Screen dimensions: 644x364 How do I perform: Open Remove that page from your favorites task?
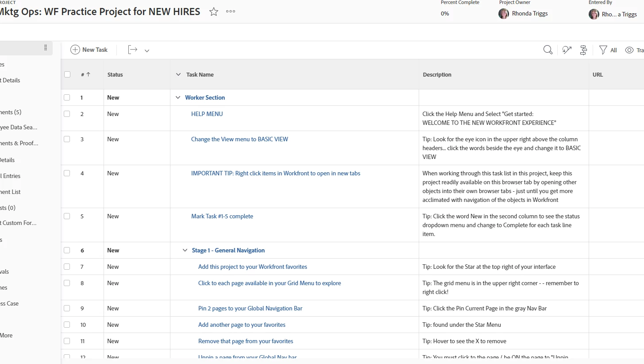[x=246, y=341]
